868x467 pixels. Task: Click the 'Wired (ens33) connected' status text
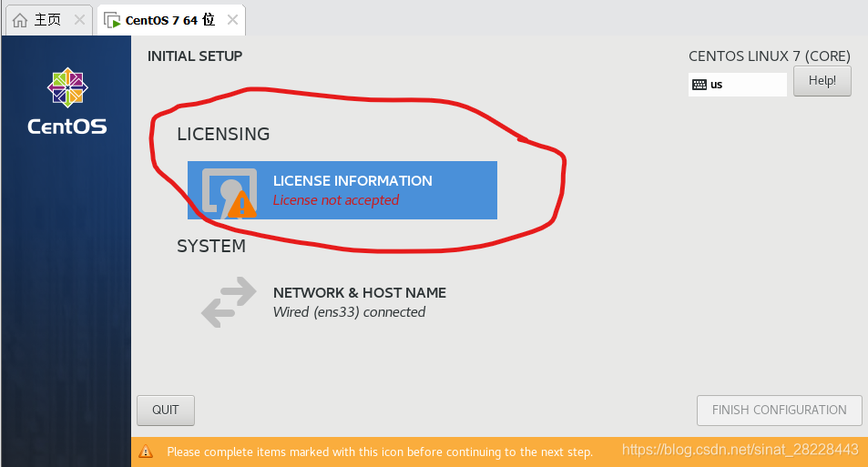[350, 312]
